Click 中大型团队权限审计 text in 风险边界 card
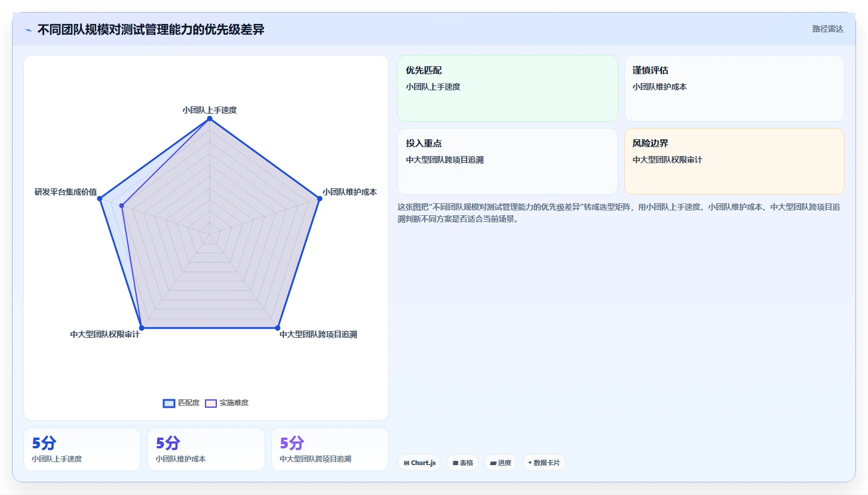This screenshot has height=495, width=868. tap(667, 160)
